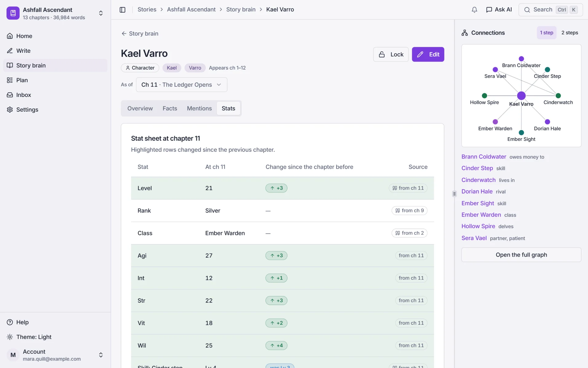Open the Write section
Viewport: 588px width, 368px height.
(x=55, y=51)
